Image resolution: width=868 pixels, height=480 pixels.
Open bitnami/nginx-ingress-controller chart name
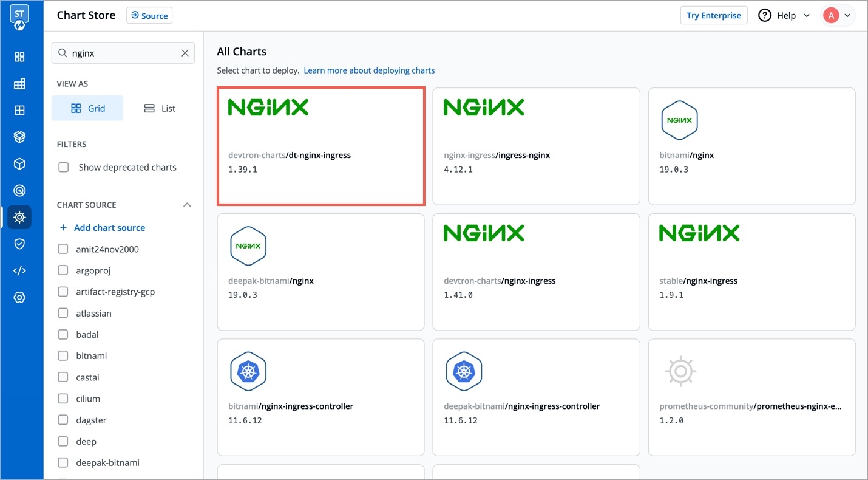pos(291,406)
